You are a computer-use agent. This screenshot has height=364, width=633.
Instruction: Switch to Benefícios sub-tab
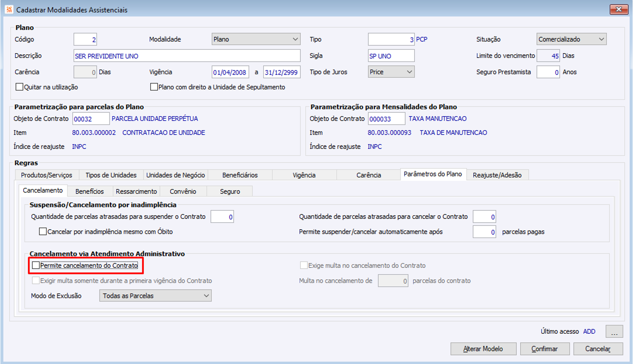tap(90, 191)
